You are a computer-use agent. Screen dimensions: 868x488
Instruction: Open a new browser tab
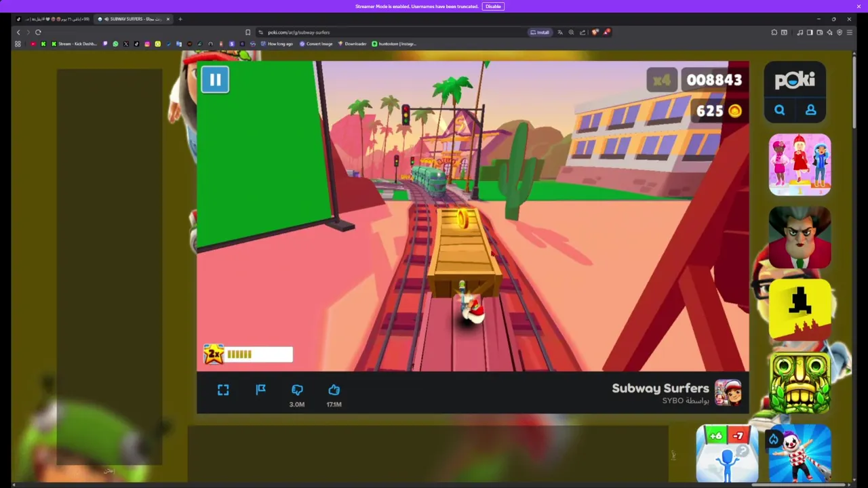click(180, 19)
